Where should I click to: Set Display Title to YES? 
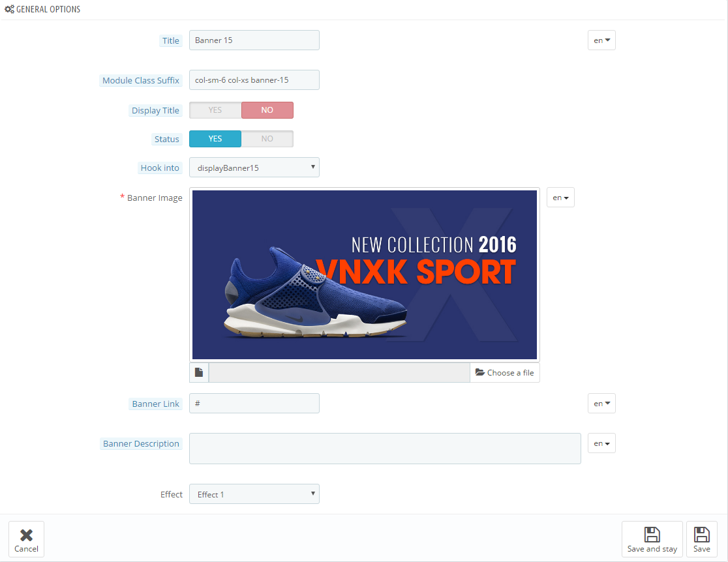[x=215, y=110]
